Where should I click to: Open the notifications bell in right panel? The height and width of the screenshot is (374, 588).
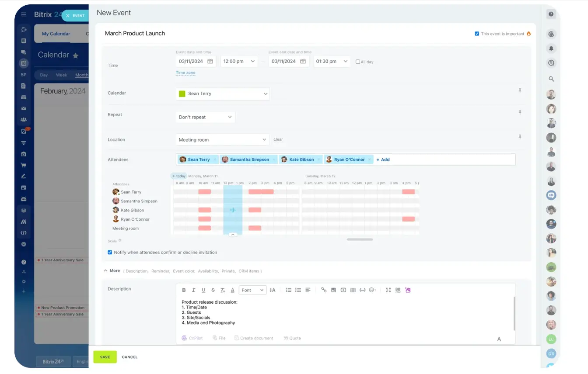(551, 48)
